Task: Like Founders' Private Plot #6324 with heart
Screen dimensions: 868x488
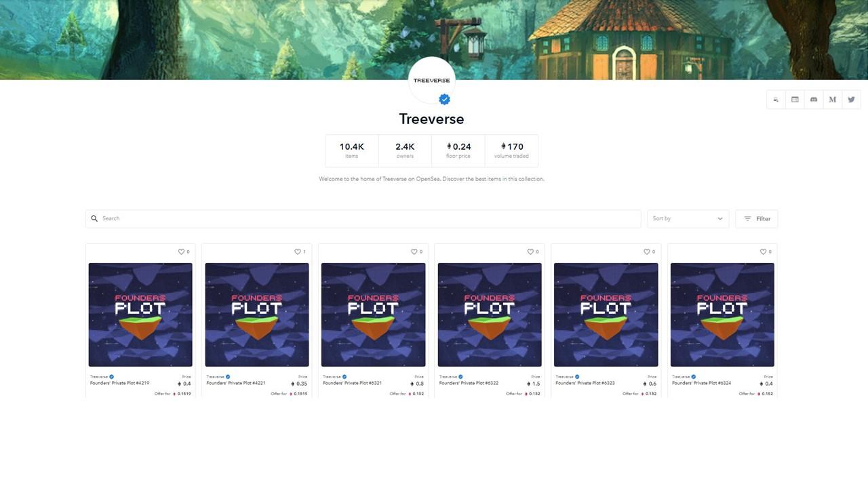Action: (763, 251)
